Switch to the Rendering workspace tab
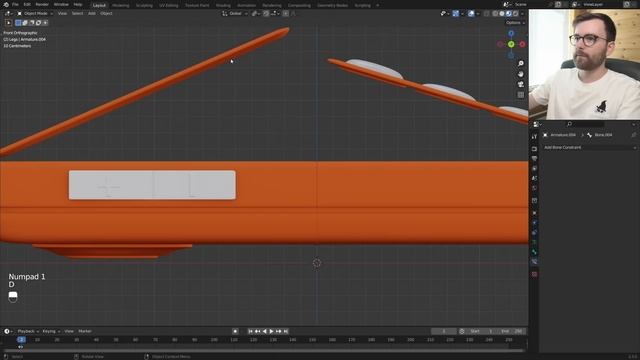Image resolution: width=640 pixels, height=360 pixels. pos(272,5)
